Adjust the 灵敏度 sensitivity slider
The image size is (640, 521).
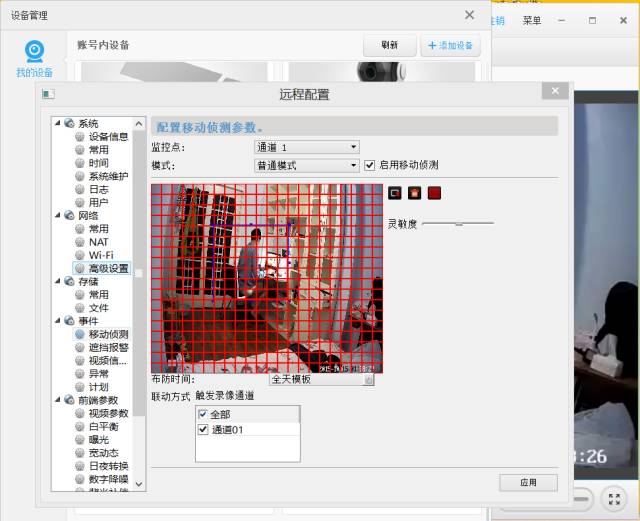pos(458,224)
